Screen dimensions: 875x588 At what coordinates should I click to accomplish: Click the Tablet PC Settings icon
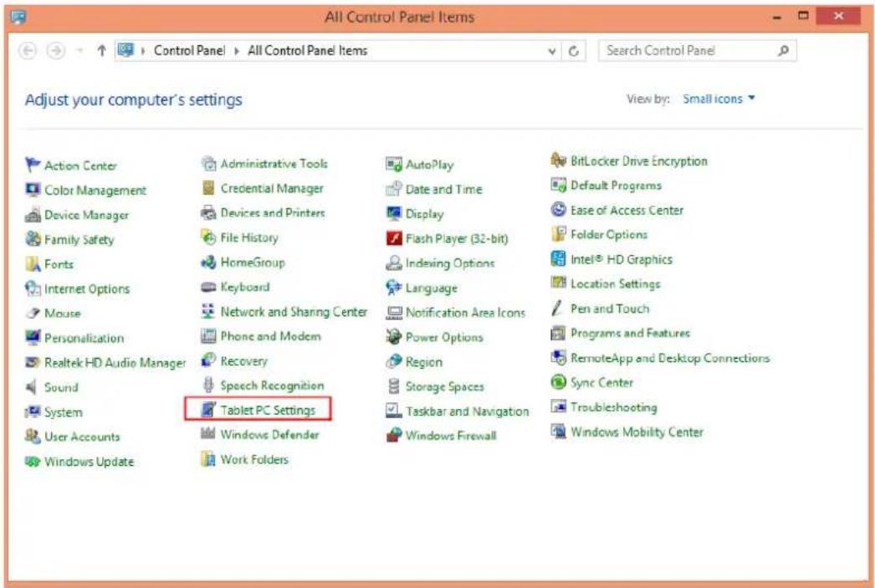[x=208, y=410]
